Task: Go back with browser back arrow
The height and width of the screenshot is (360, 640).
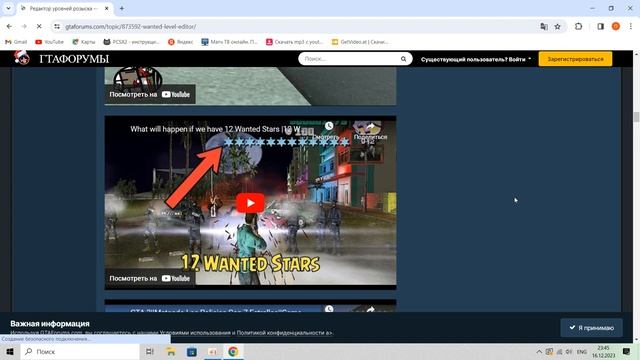Action: tap(9, 26)
